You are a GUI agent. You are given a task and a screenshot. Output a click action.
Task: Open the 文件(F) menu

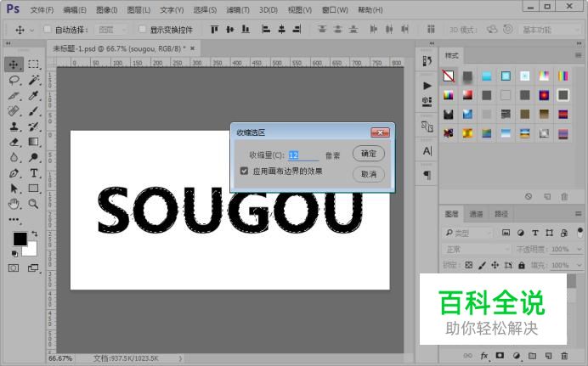pyautogui.click(x=42, y=9)
